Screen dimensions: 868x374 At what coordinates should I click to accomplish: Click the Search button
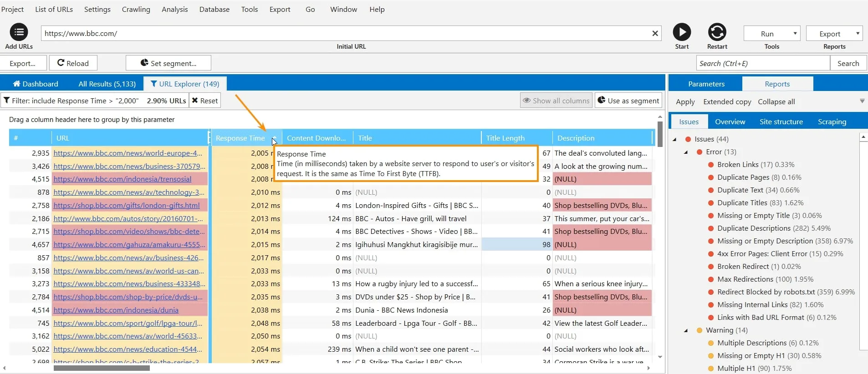tap(848, 63)
